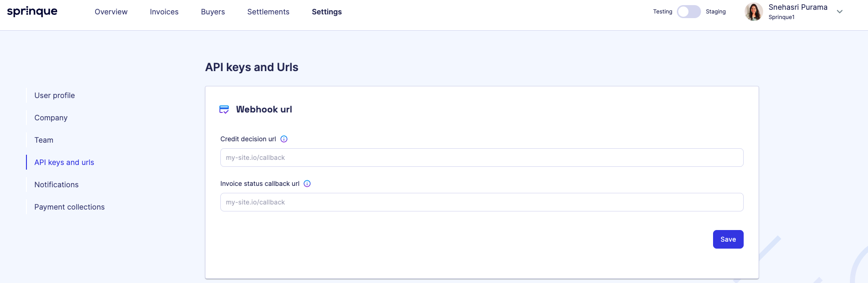868x283 pixels.
Task: Focus the Credit decision url field
Action: (x=482, y=158)
